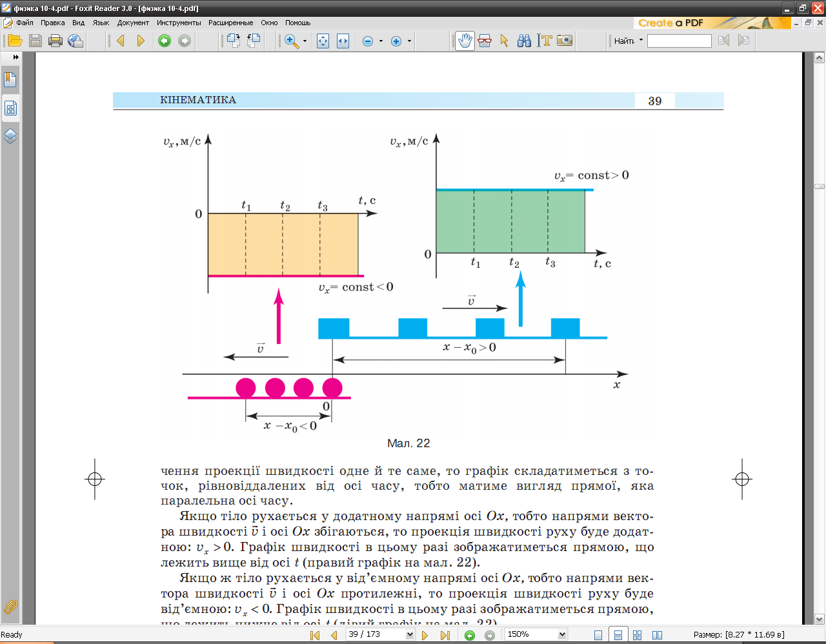
Task: Click green Previous View in status bar
Action: [470, 635]
